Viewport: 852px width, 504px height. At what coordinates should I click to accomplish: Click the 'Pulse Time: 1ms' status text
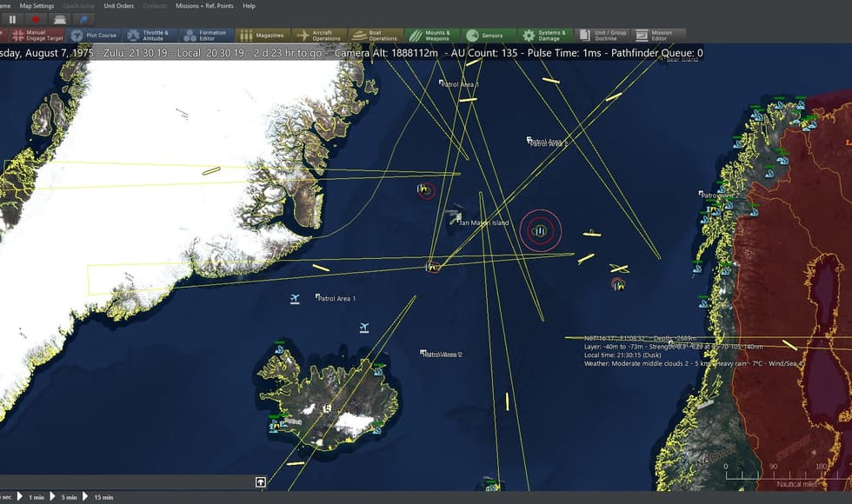[564, 53]
